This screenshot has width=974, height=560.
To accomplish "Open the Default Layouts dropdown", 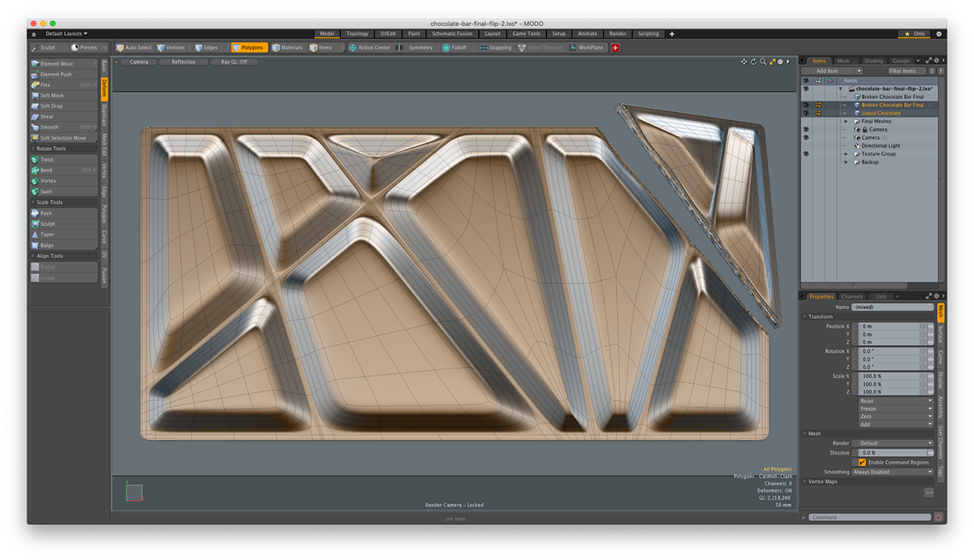I will [x=67, y=34].
